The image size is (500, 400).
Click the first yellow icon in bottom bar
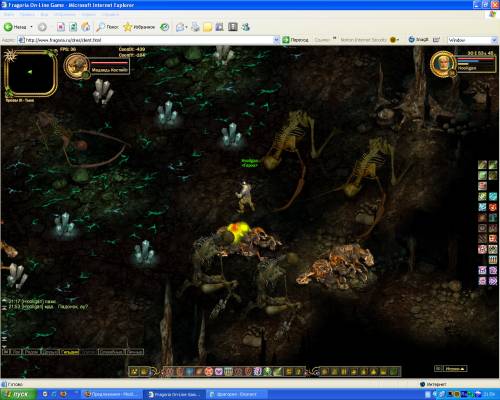pyautogui.click(x=134, y=372)
